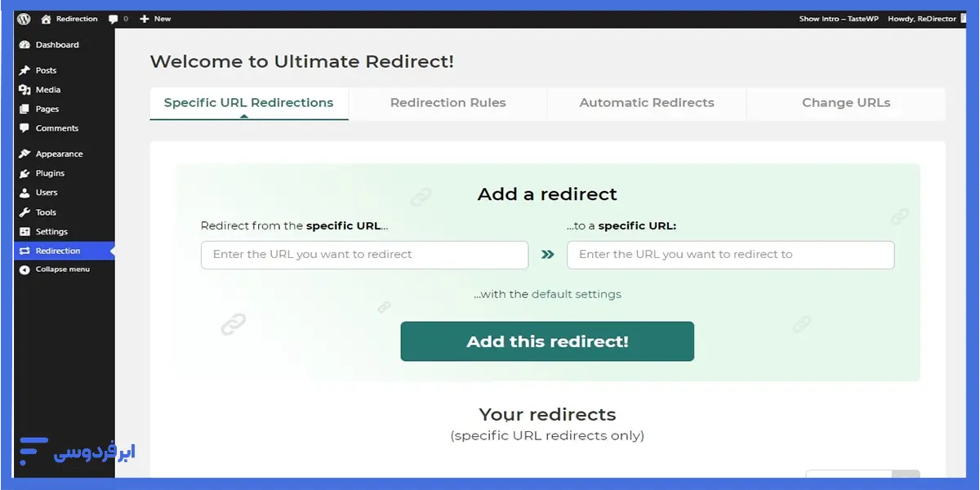Click the Settings sliders icon

click(x=24, y=232)
